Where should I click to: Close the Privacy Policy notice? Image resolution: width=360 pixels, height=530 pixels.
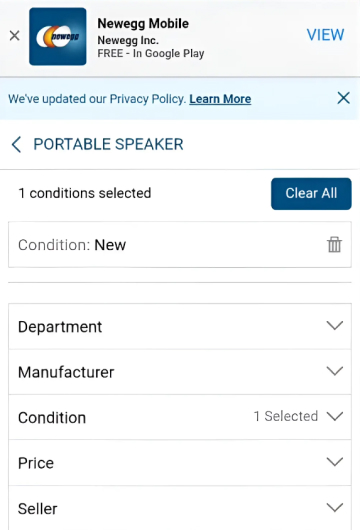[x=343, y=98]
